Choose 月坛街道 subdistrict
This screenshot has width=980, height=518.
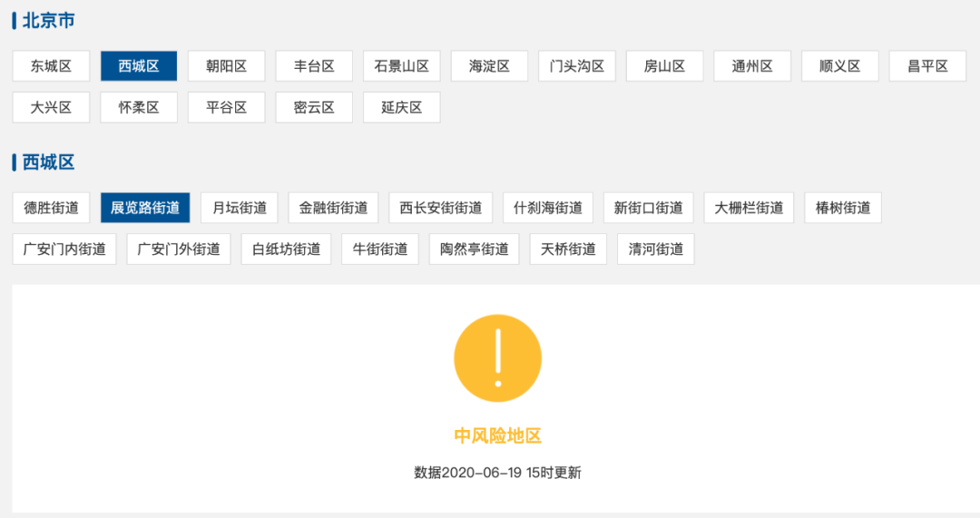(240, 208)
